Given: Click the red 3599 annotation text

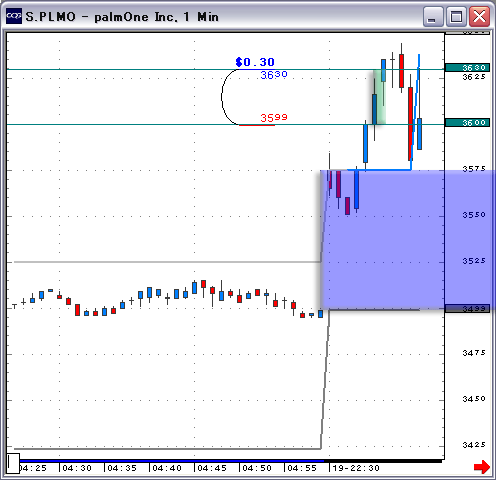Looking at the screenshot, I should 274,118.
